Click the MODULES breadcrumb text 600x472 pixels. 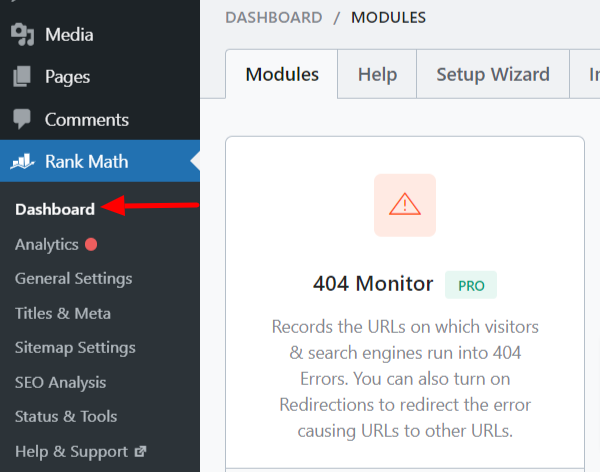click(388, 18)
